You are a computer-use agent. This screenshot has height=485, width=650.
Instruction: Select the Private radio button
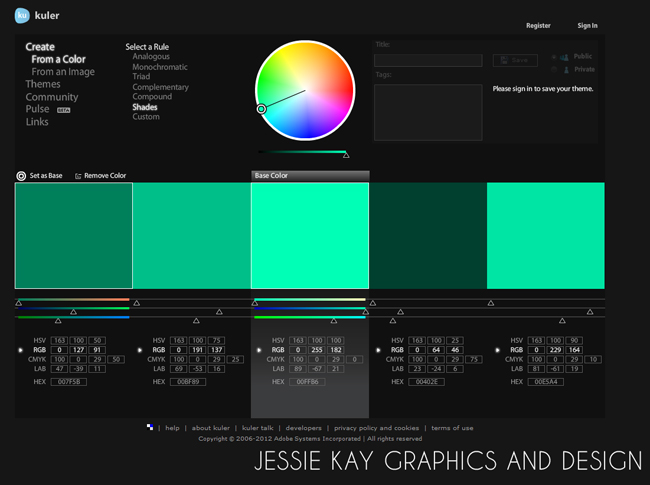click(554, 70)
